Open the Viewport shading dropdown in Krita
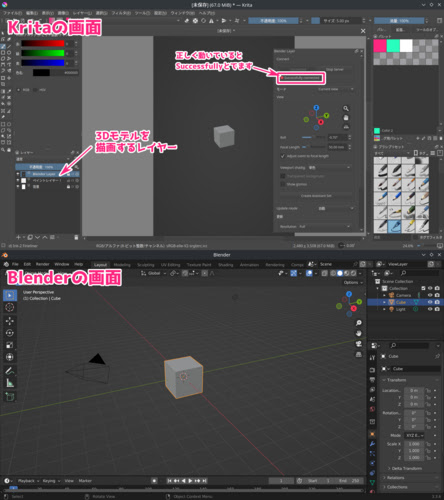 click(329, 167)
